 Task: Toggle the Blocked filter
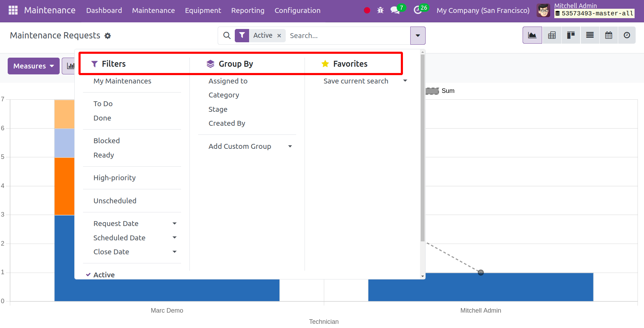click(106, 141)
